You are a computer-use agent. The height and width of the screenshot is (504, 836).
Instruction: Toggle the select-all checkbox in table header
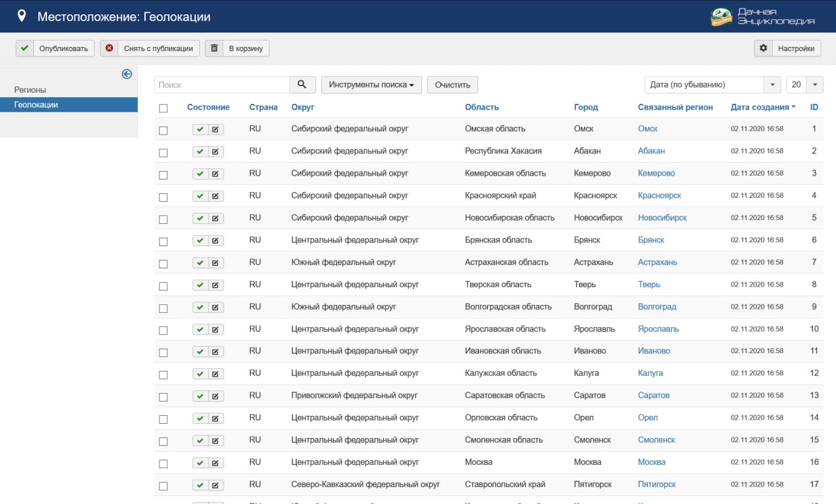click(163, 108)
